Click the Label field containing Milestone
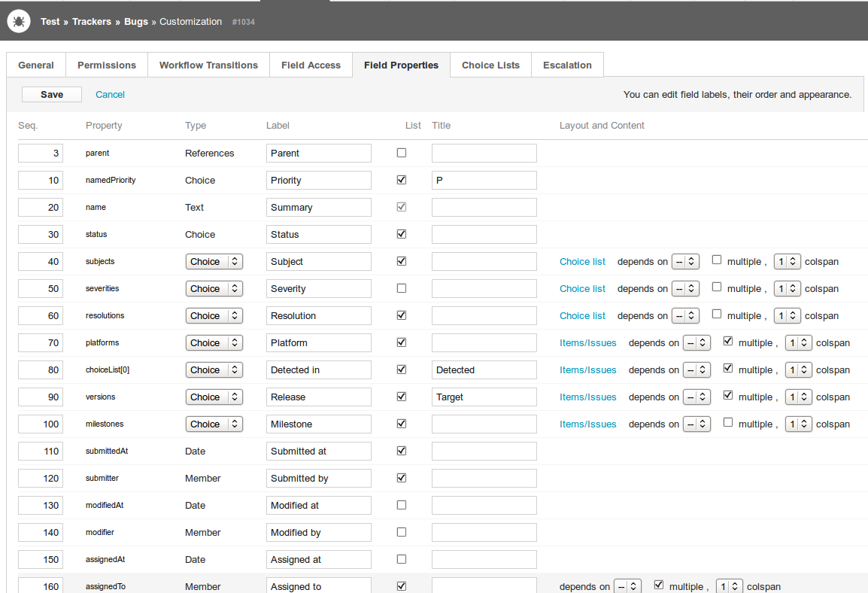 click(x=319, y=424)
